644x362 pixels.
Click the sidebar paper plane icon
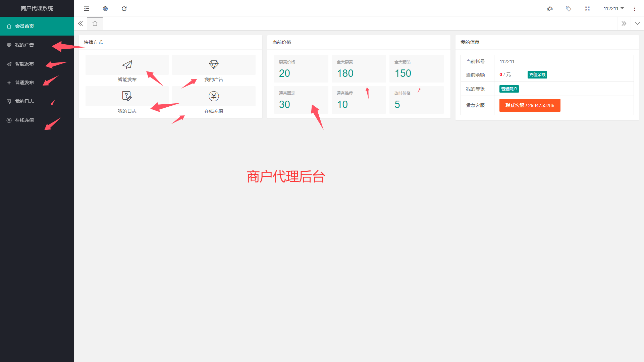click(9, 64)
